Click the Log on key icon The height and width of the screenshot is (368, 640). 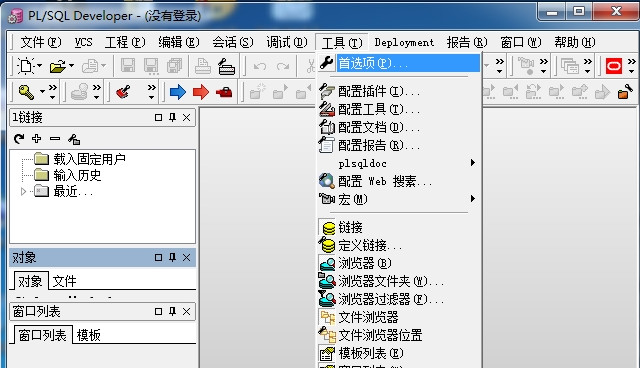pyautogui.click(x=26, y=92)
